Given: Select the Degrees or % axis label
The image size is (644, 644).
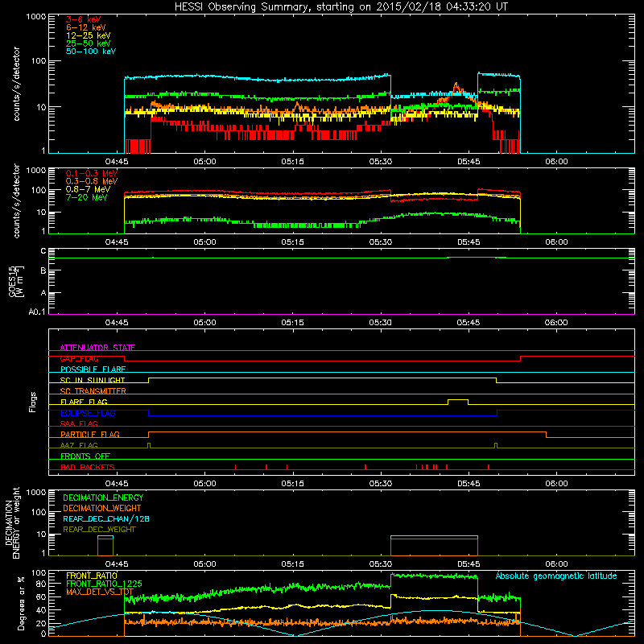Looking at the screenshot, I should [x=21, y=603].
